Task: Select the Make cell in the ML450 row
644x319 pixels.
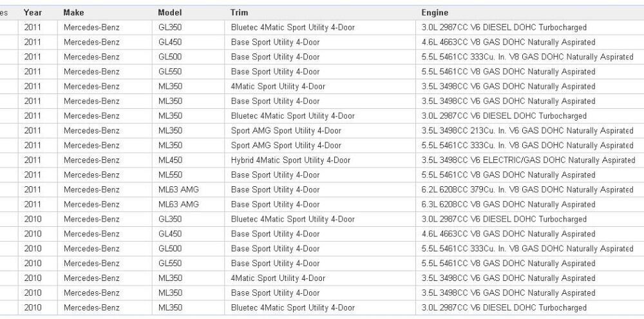Action: click(x=91, y=160)
